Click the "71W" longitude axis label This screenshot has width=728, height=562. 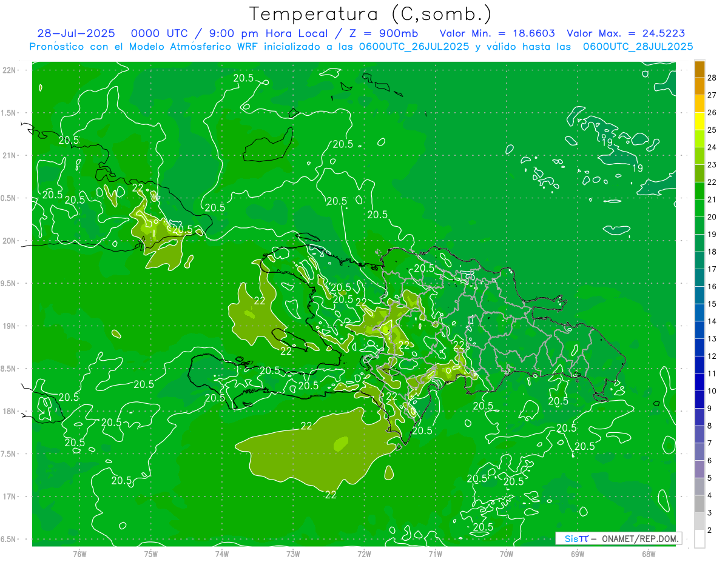pos(435,554)
